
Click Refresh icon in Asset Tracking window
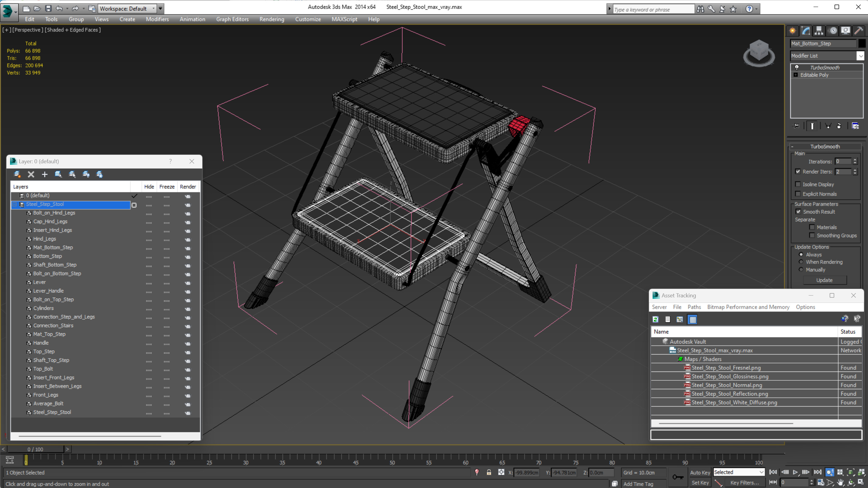coord(655,319)
